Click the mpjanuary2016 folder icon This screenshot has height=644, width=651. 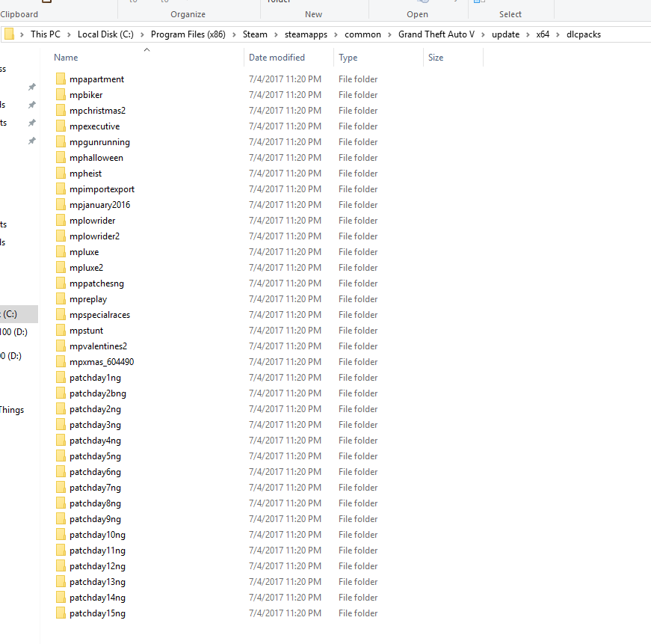61,204
